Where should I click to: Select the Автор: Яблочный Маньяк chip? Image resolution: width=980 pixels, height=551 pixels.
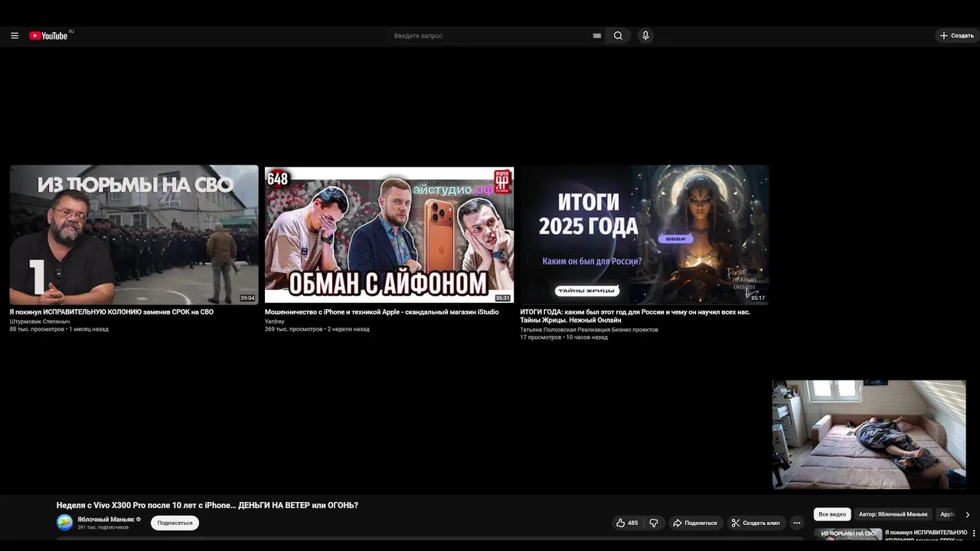893,514
